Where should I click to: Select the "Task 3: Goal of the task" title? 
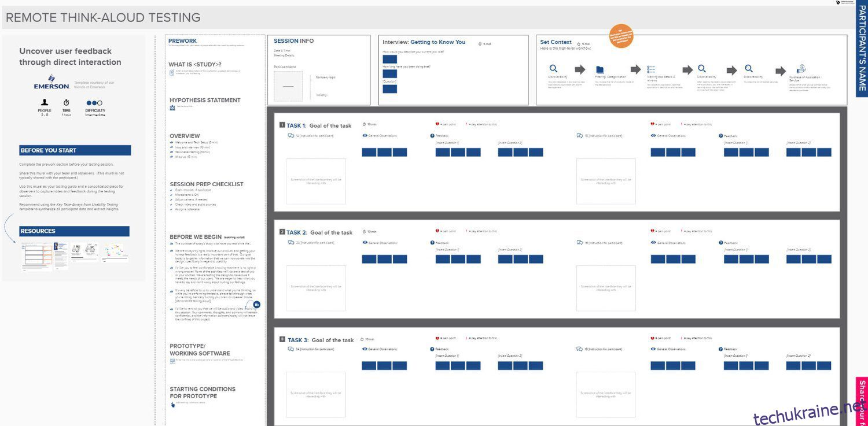[x=321, y=340]
